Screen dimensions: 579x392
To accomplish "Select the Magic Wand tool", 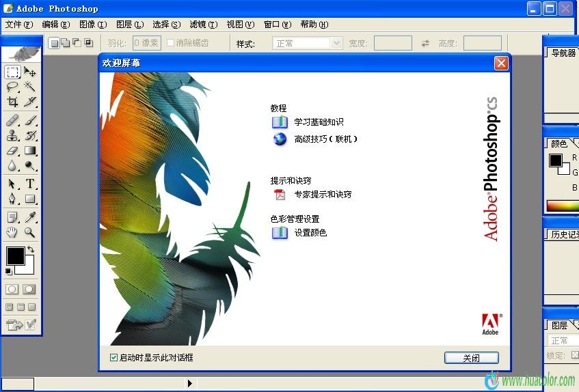I will coord(30,87).
